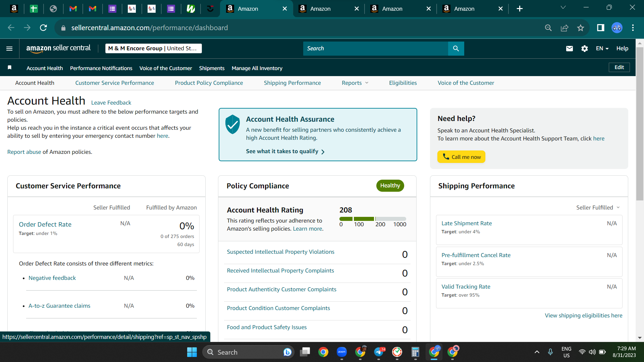The image size is (644, 362).
Task: Open tab search chevron in Chrome
Action: 563,7
